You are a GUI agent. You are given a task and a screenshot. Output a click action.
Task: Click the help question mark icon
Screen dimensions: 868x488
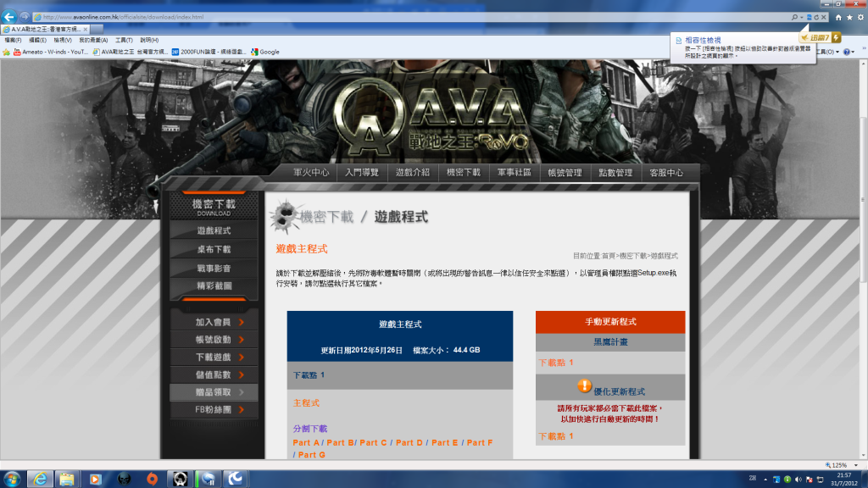(847, 52)
